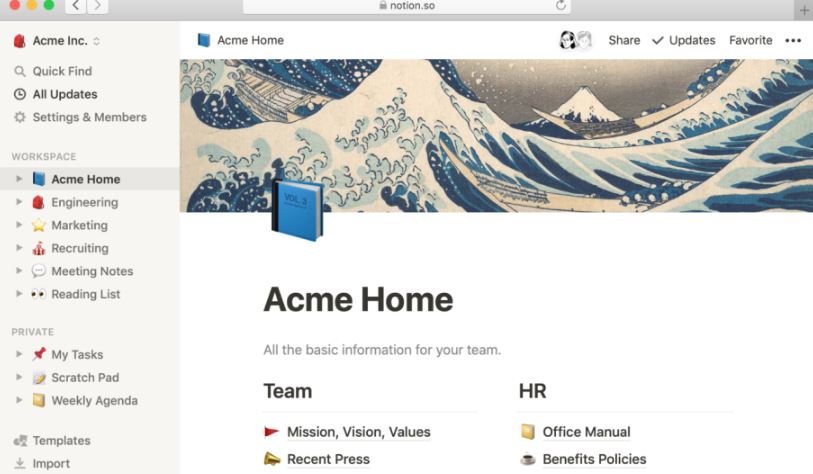The image size is (813, 474).
Task: Click the megaphone icon by Recent Press
Action: (272, 458)
